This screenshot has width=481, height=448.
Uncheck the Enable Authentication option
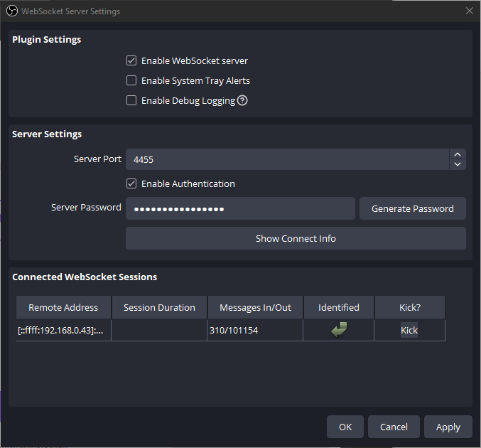pyautogui.click(x=131, y=183)
